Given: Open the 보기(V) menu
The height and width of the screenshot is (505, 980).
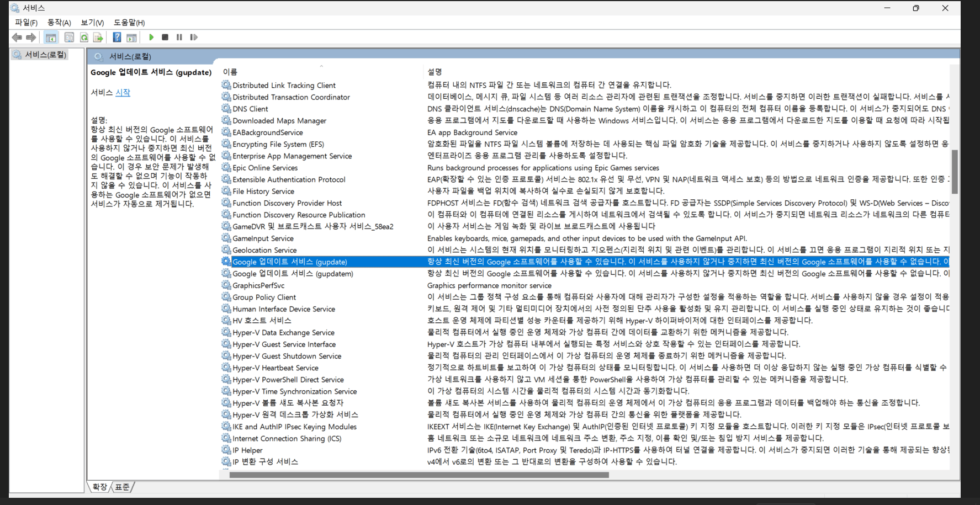Looking at the screenshot, I should [92, 23].
